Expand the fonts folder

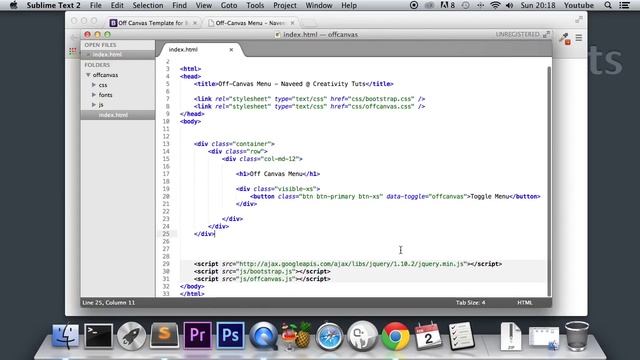coord(94,95)
